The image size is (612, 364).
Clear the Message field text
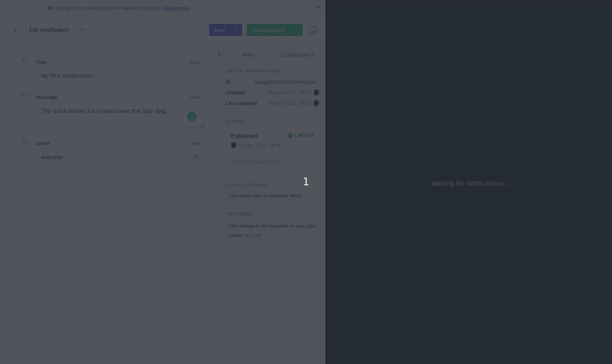[195, 97]
